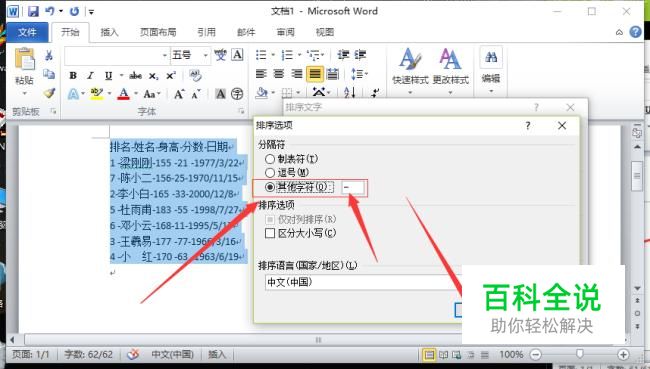Screen dimensions: 650x369
Task: Click the Save icon in quick access toolbar
Action: pos(33,11)
